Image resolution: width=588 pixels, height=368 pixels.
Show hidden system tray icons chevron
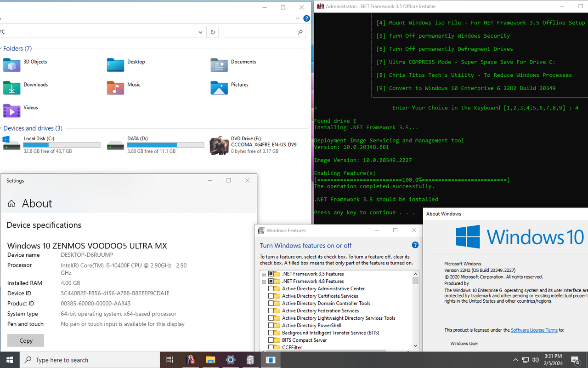pyautogui.click(x=515, y=360)
